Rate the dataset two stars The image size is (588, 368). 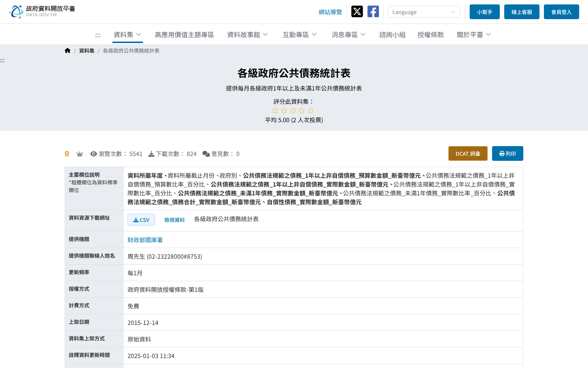[284, 110]
